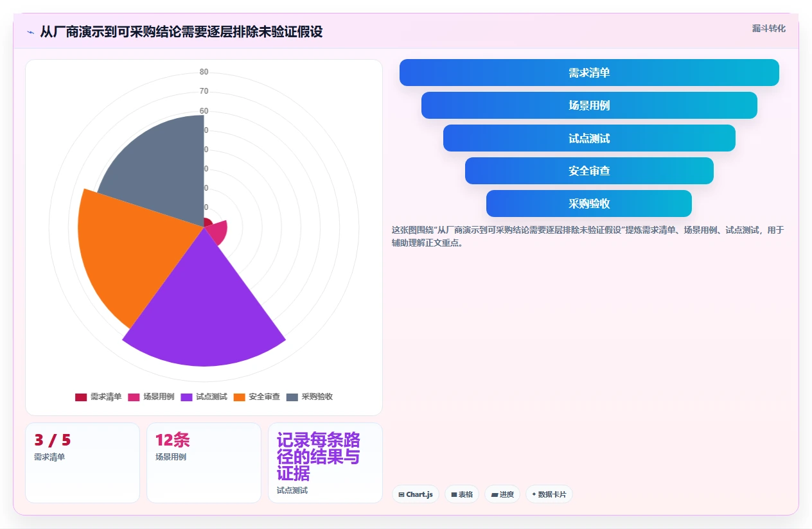
Task: Click the lightning icon beside the title
Action: tap(30, 31)
